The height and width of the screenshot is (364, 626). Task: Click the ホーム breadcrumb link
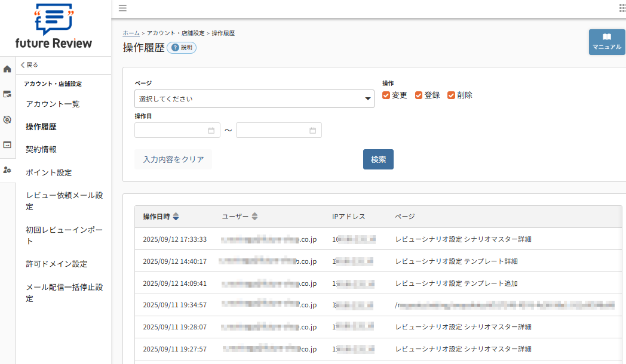131,33
